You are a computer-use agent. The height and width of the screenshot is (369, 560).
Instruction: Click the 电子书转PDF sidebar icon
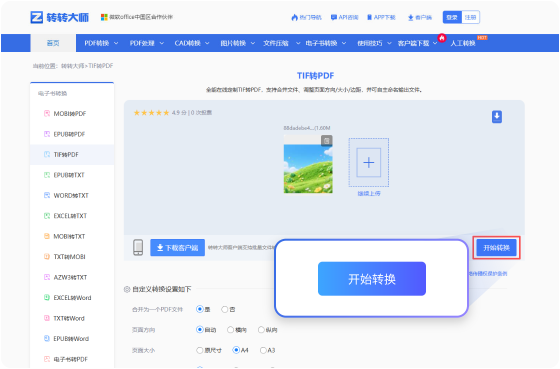tap(47, 359)
